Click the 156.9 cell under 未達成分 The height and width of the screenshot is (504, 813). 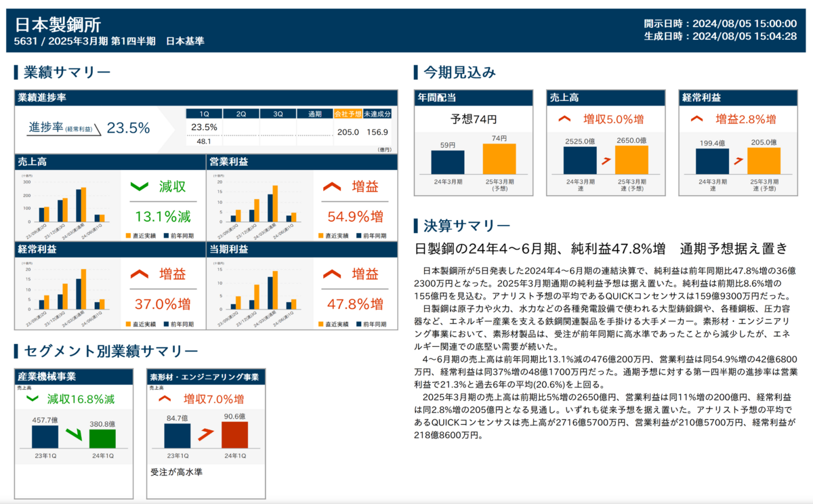coord(377,132)
